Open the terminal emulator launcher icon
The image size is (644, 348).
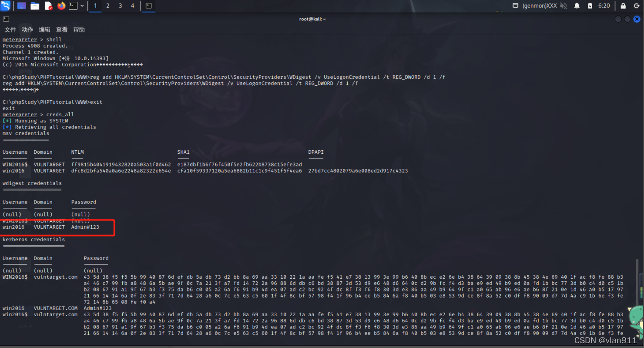(x=74, y=6)
